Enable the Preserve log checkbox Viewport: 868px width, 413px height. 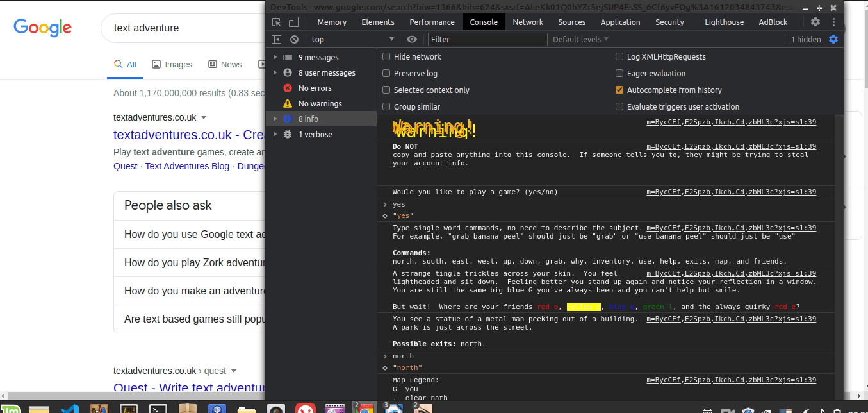pos(386,73)
